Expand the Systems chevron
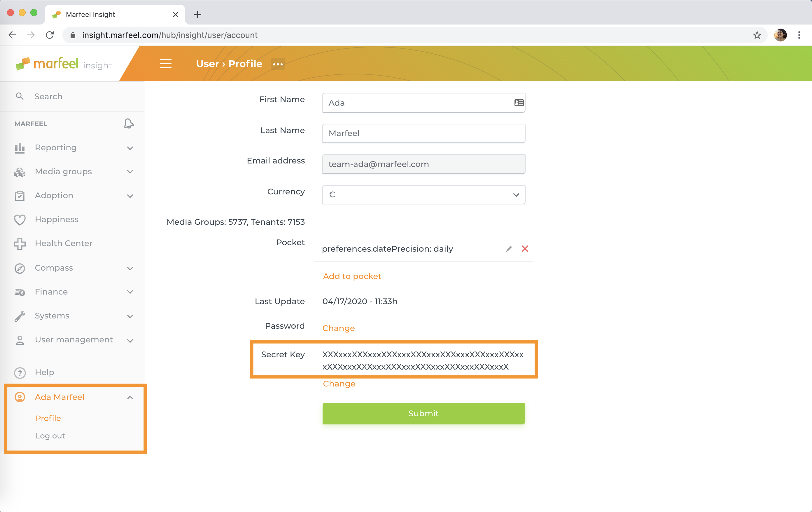812x512 pixels. (130, 316)
